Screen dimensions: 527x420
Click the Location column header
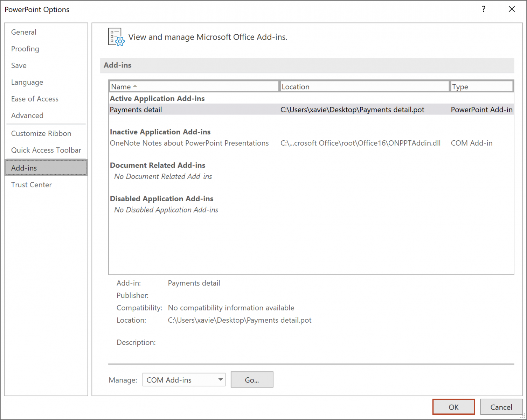click(x=364, y=86)
